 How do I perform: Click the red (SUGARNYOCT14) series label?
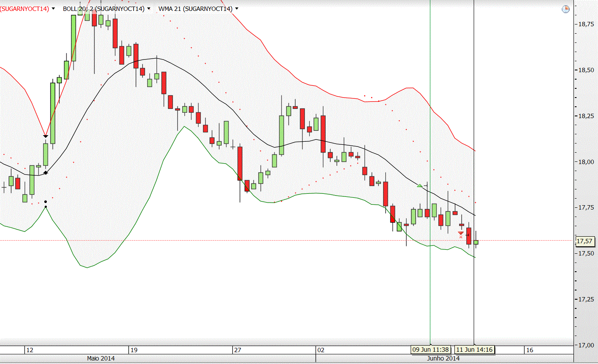25,8
